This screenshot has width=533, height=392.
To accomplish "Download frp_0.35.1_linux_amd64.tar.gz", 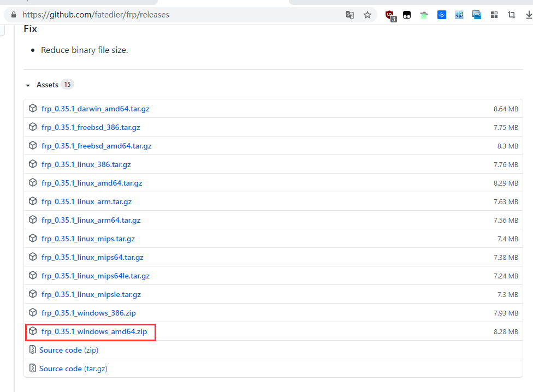I will pos(92,183).
